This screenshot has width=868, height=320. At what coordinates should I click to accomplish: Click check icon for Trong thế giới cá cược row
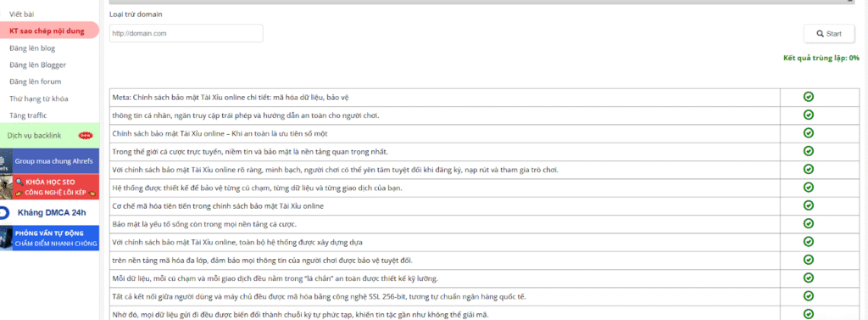pos(808,151)
